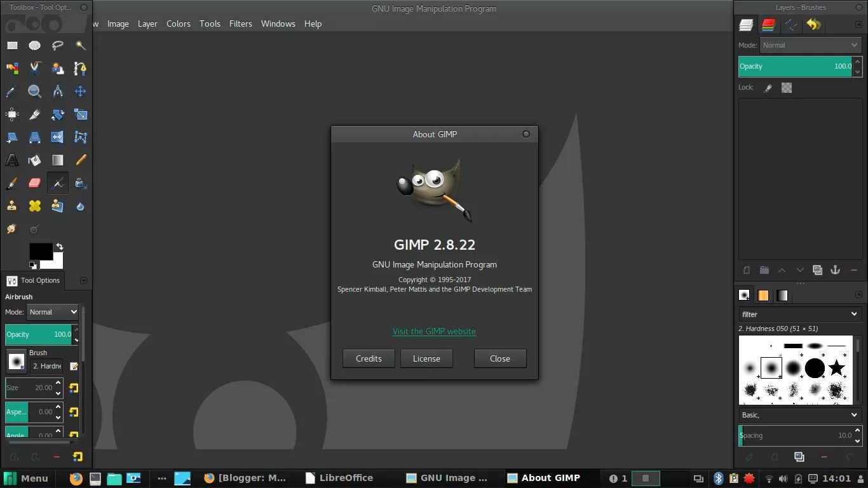Open the Colors menu
Viewport: 868px width, 488px height.
(179, 24)
